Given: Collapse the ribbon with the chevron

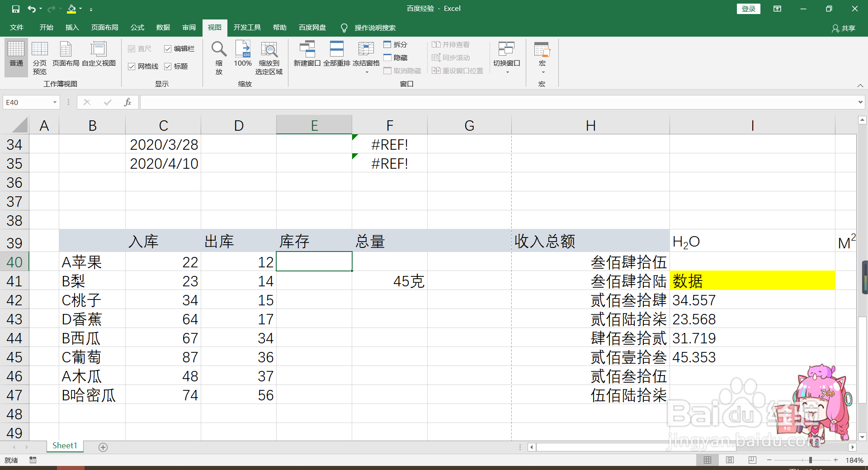Looking at the screenshot, I should click(860, 85).
